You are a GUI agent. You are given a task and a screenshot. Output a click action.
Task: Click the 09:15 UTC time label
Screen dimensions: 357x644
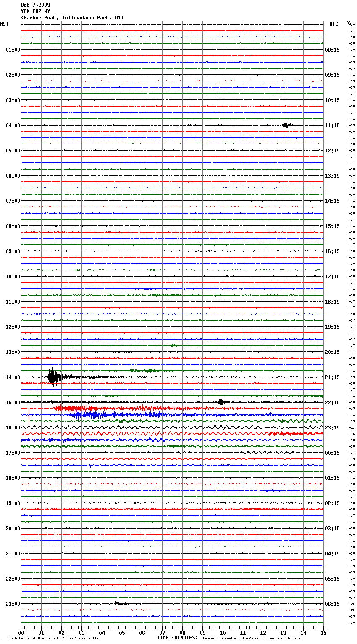pos(332,75)
